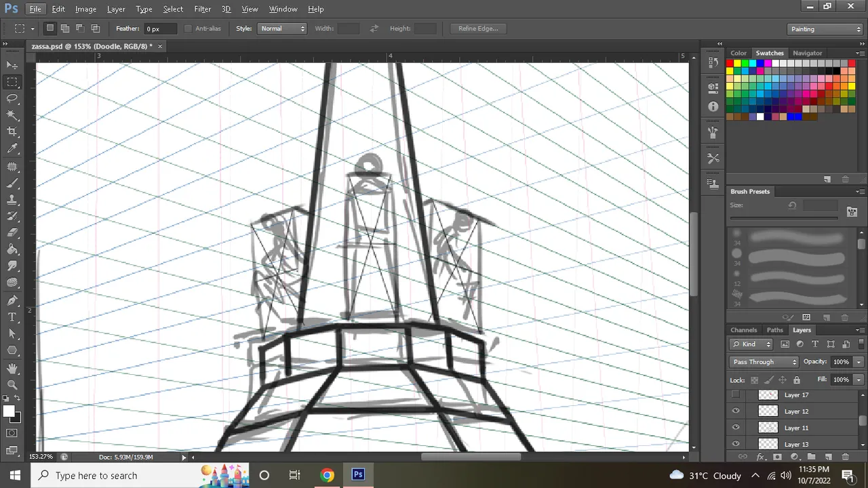Select the Horizontal Type tool
The height and width of the screenshot is (488, 868).
tap(12, 317)
